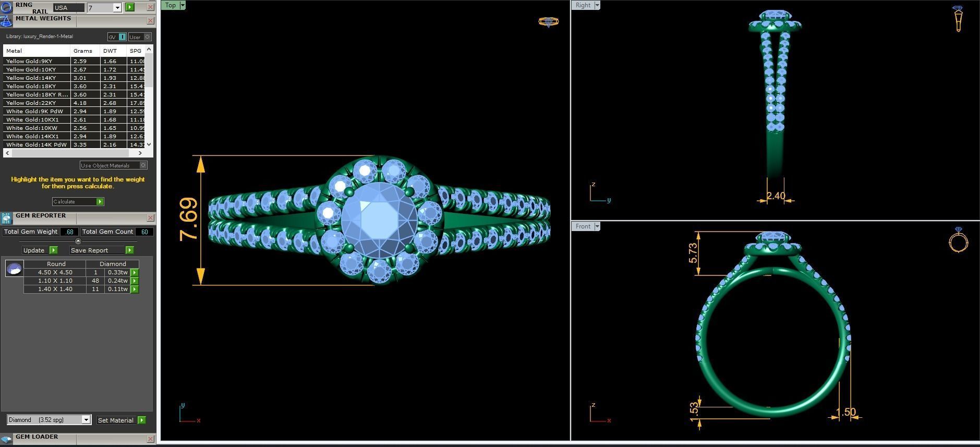Open the Right viewport menu arrow

[x=597, y=5]
